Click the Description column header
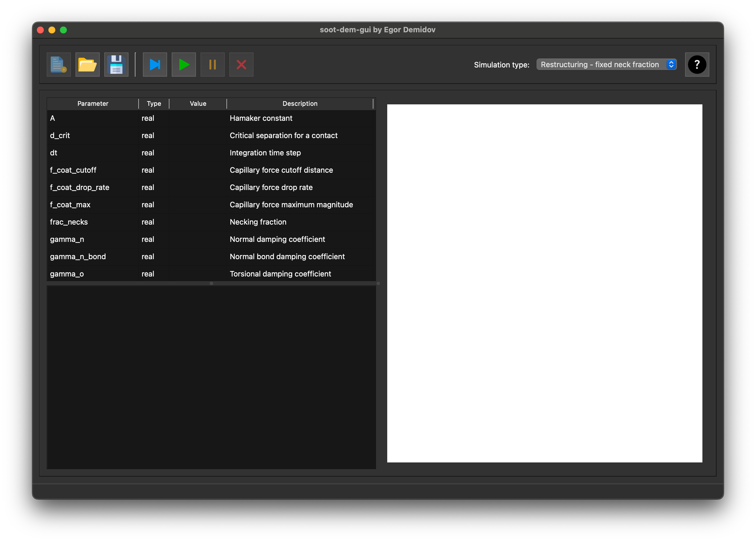The image size is (756, 542). click(x=300, y=103)
